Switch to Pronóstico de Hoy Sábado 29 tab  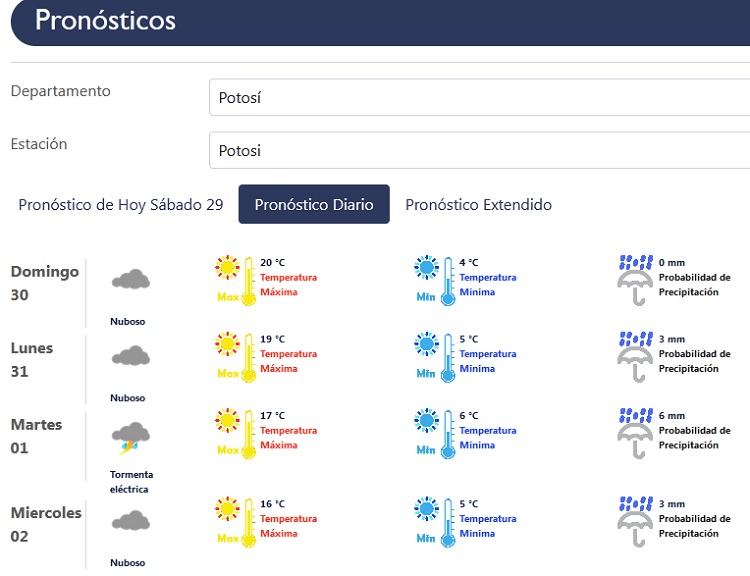tap(120, 205)
